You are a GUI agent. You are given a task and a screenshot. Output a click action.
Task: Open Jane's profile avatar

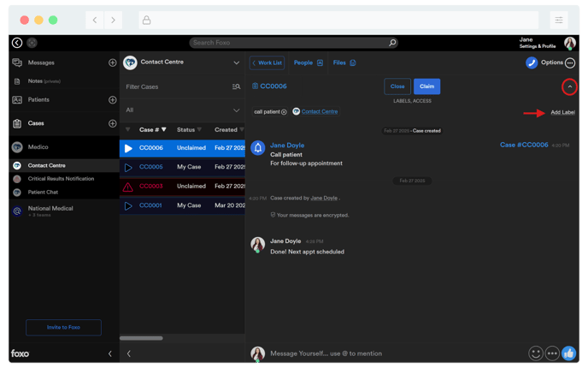pyautogui.click(x=570, y=43)
